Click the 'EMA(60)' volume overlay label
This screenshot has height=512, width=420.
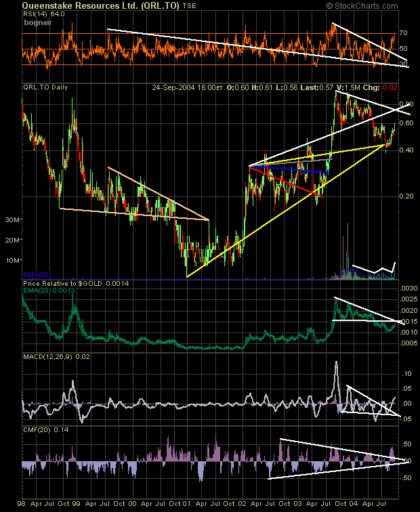click(x=37, y=275)
